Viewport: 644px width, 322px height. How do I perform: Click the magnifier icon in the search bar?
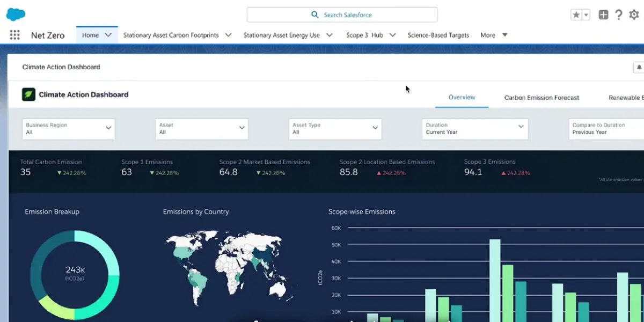(315, 14)
